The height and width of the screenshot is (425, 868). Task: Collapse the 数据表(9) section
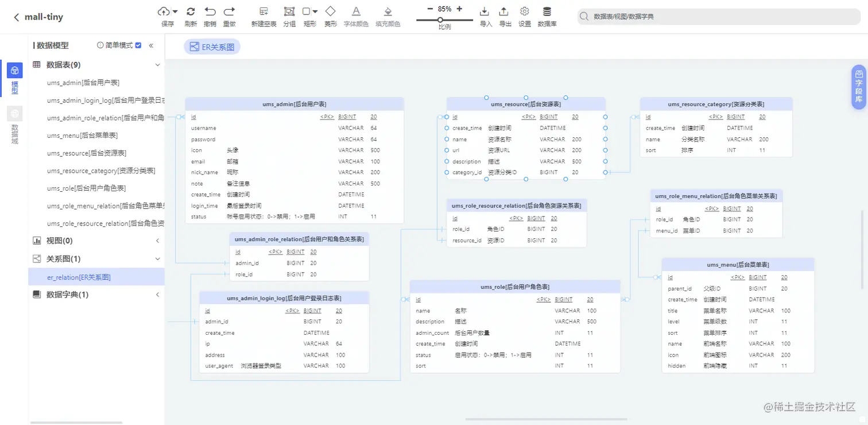pos(158,65)
